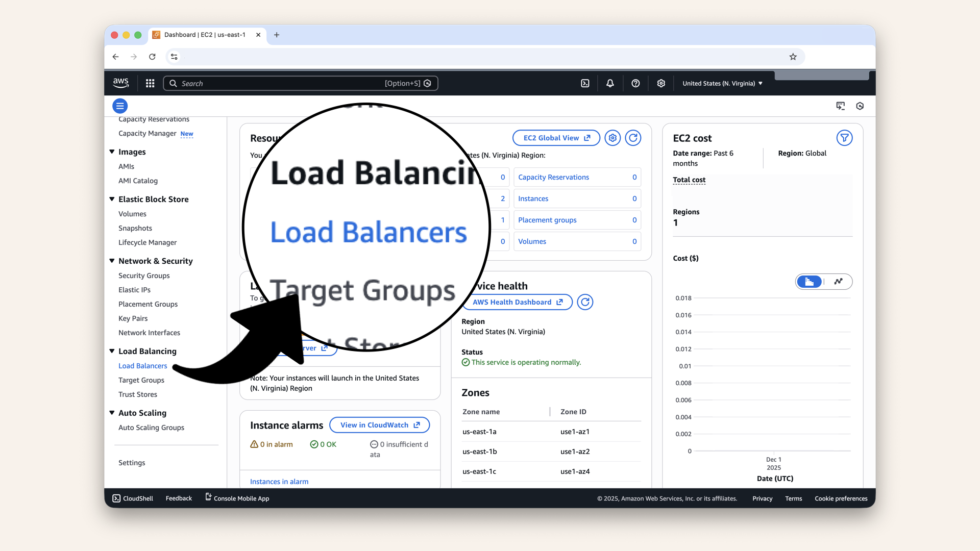Collapse the Network & Security section

pos(112,261)
